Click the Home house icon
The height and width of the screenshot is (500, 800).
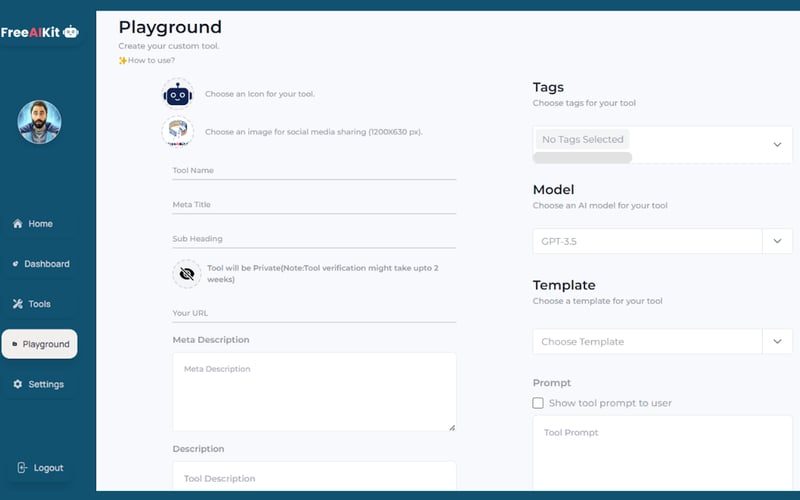17,224
